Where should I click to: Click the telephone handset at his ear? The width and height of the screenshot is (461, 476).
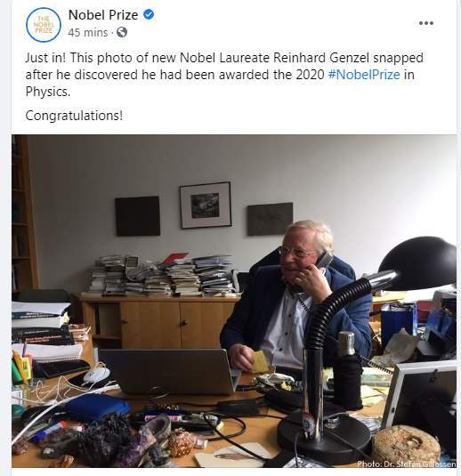323,261
